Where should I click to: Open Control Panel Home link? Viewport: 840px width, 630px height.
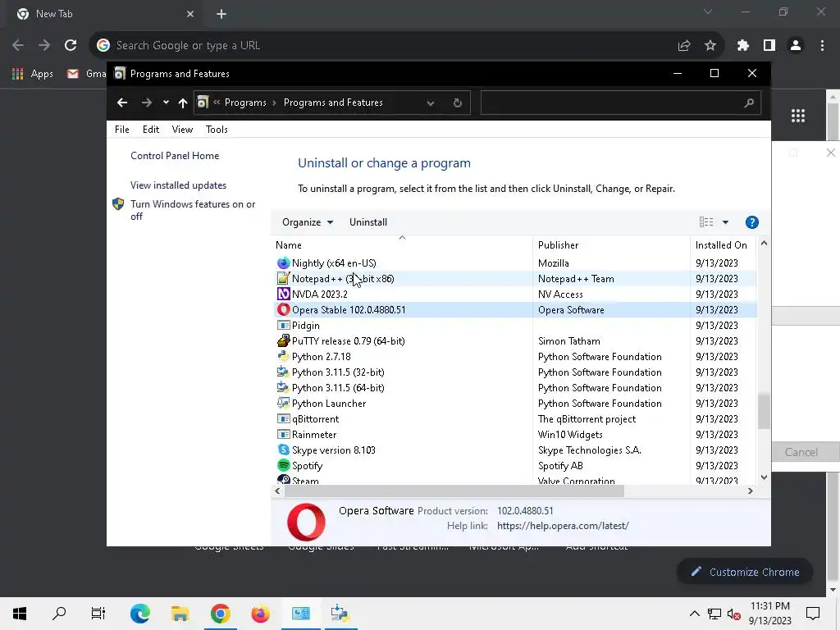[x=175, y=156]
